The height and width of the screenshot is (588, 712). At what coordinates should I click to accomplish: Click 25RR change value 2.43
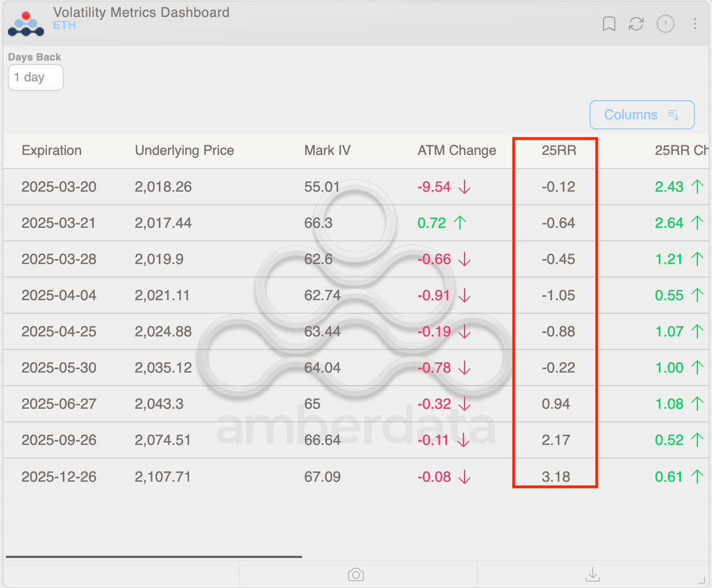coord(669,187)
